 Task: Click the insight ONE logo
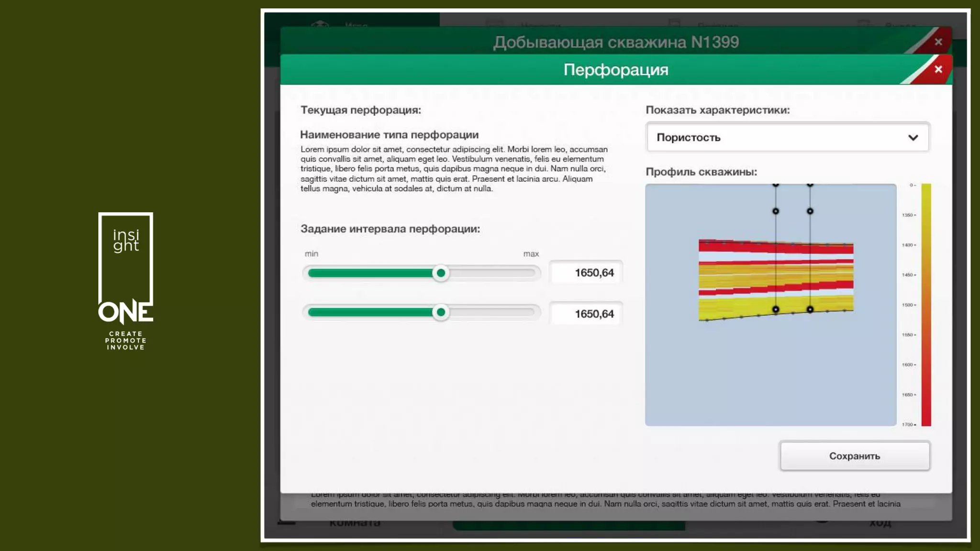(x=126, y=281)
